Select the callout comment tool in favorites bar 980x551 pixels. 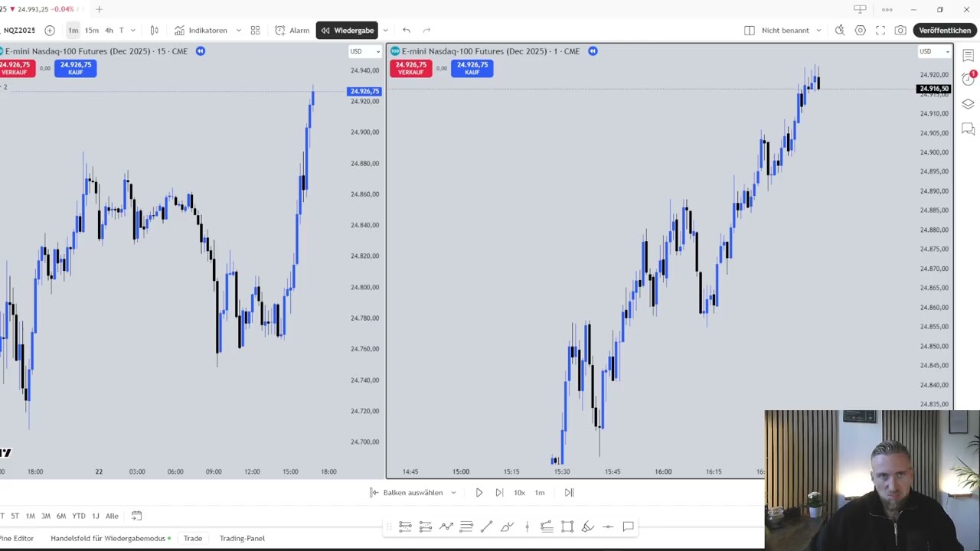point(628,527)
